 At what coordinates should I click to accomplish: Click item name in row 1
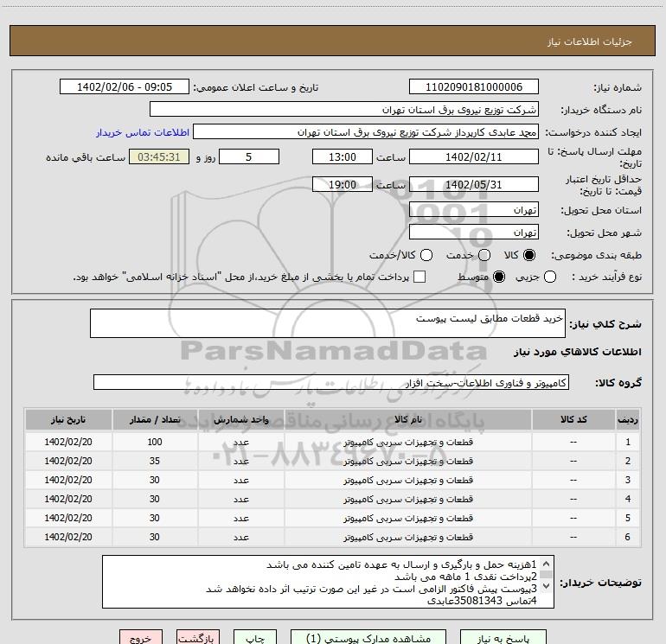coord(407,442)
